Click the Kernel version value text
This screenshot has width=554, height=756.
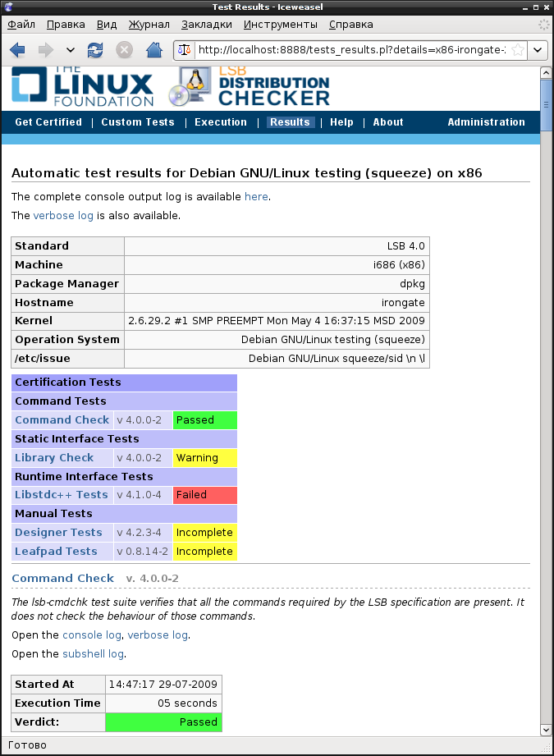pyautogui.click(x=277, y=321)
